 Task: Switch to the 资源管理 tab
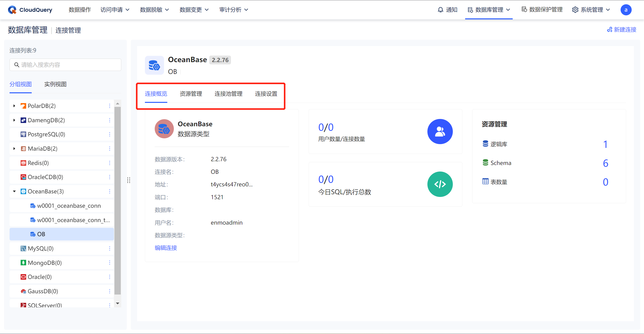point(191,94)
